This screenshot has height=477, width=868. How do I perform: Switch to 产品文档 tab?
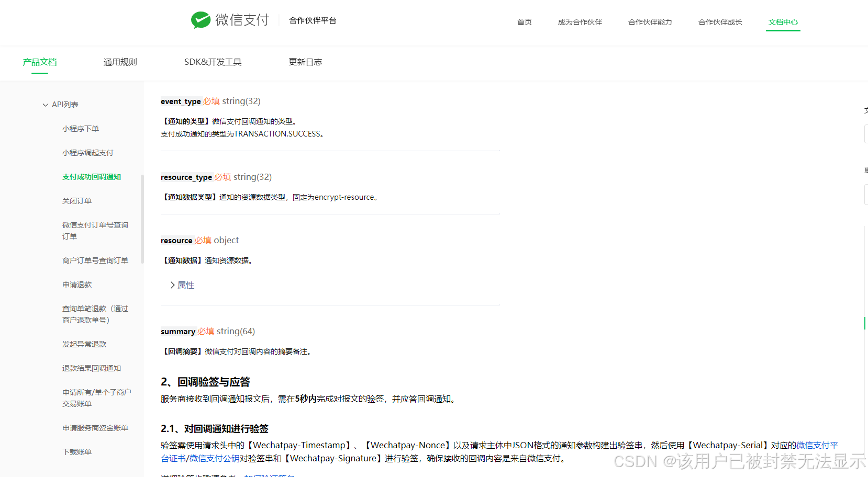tap(39, 62)
